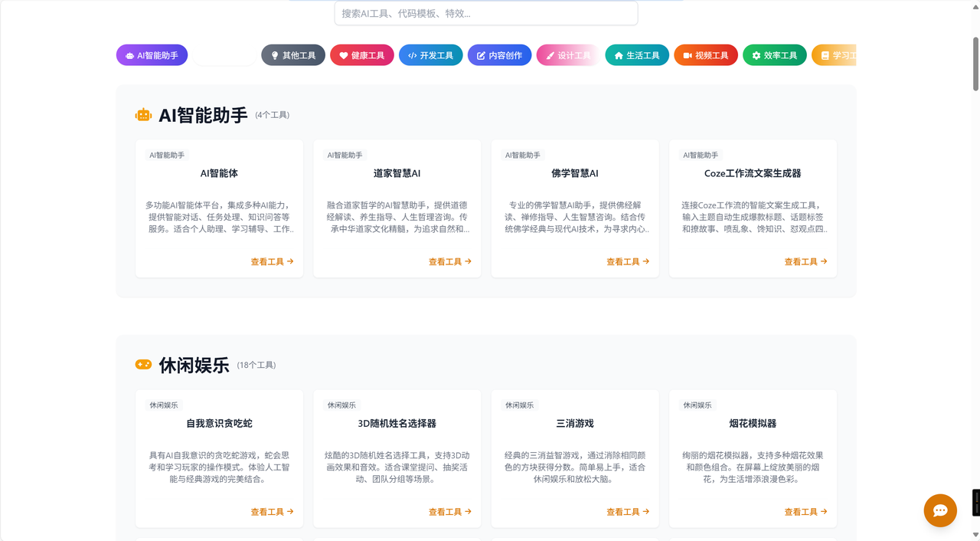The width and height of the screenshot is (980, 541).
Task: Open the 三消游戏 card title
Action: [x=575, y=423]
